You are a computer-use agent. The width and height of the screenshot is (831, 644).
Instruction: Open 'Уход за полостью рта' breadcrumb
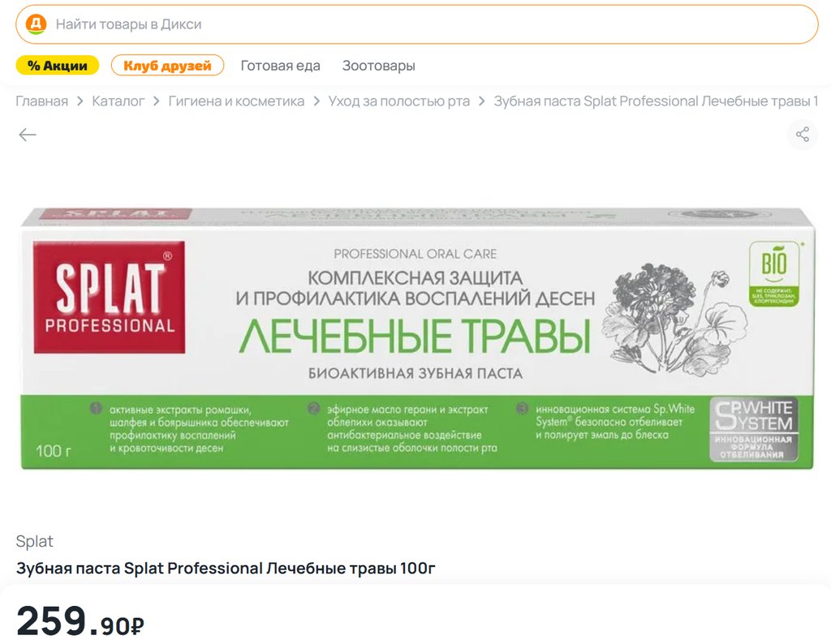click(398, 101)
